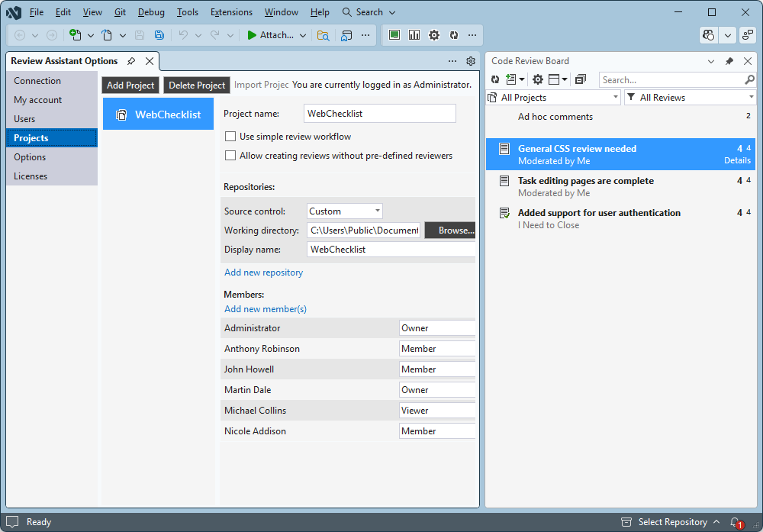
Task: Click the Delete Project button
Action: pyautogui.click(x=197, y=85)
